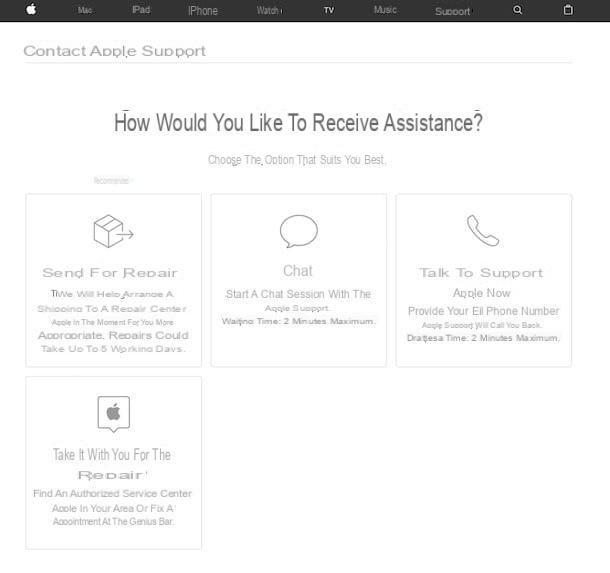Image resolution: width=610 pixels, height=573 pixels.
Task: Click 'Find An Authorized Service Center' text
Action: (112, 494)
